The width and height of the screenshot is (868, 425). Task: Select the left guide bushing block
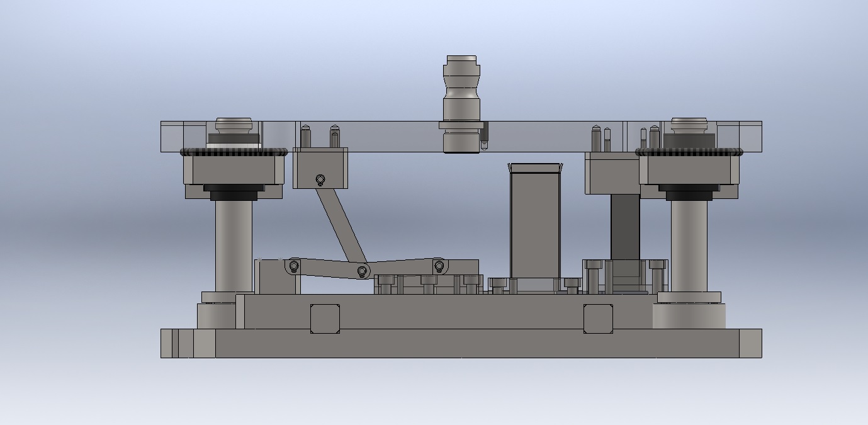point(234,170)
